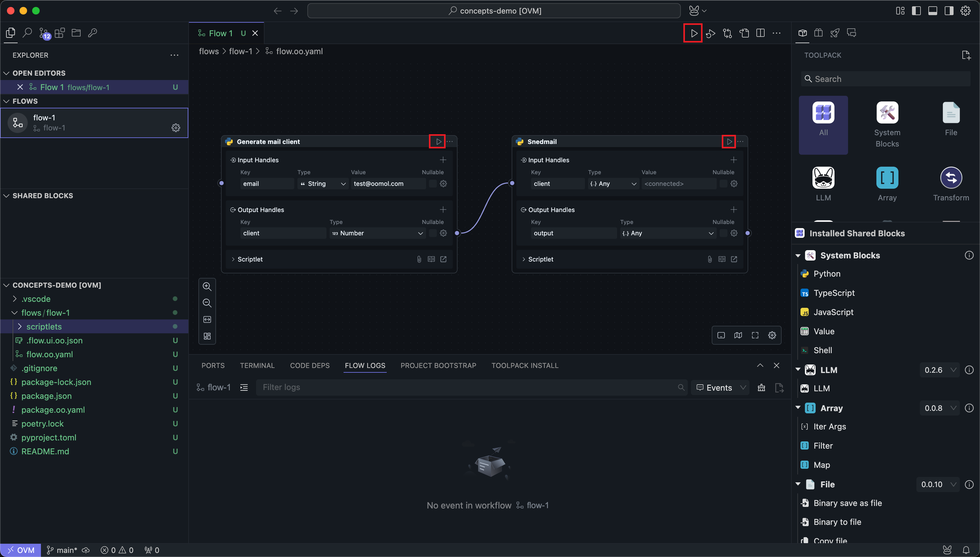Screen dimensions: 980x557
Task: Open the String type dropdown for email
Action: pyautogui.click(x=323, y=184)
